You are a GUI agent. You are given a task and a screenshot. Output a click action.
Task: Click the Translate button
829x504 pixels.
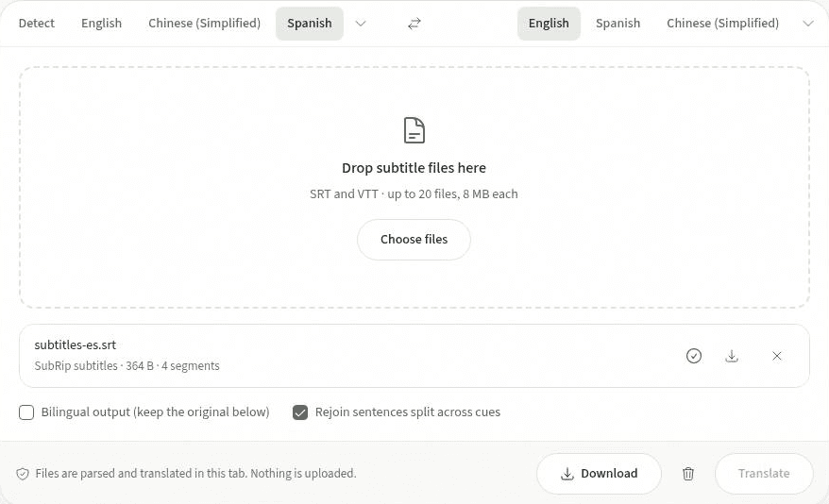(764, 474)
